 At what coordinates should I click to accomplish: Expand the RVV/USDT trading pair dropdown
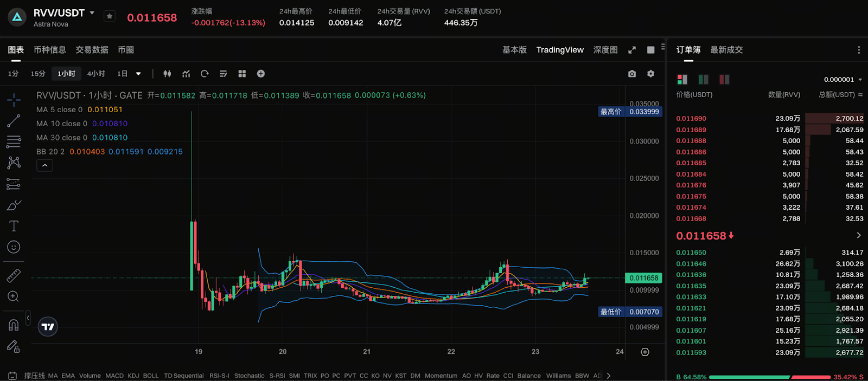(92, 12)
